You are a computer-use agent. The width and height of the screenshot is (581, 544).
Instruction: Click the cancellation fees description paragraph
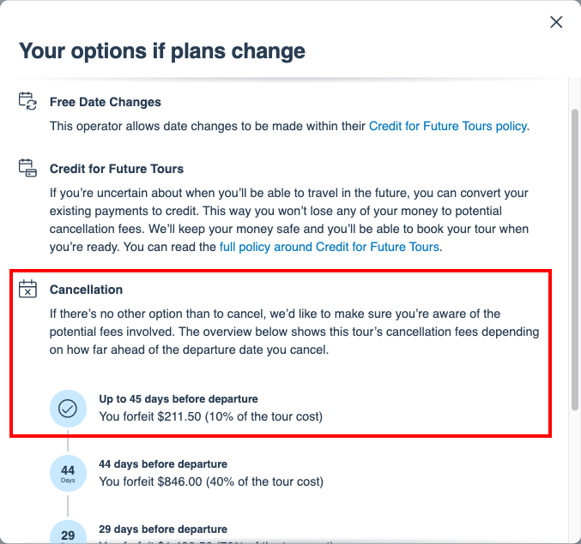294,332
